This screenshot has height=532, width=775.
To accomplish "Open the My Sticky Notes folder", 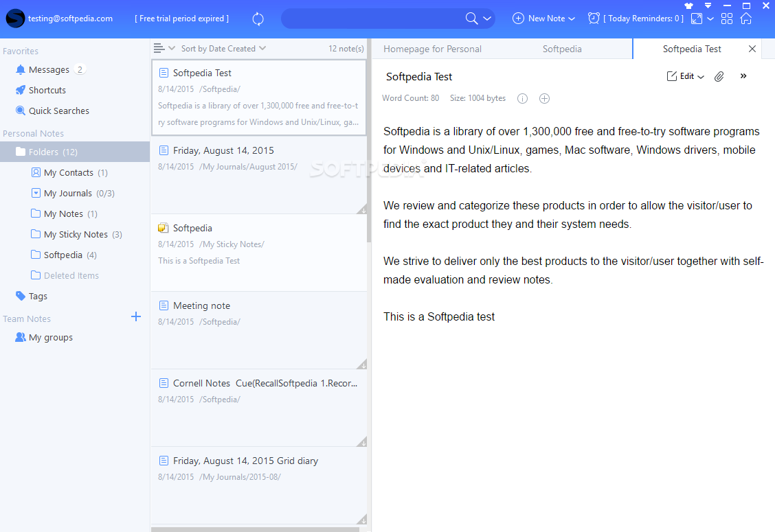I will 76,235.
